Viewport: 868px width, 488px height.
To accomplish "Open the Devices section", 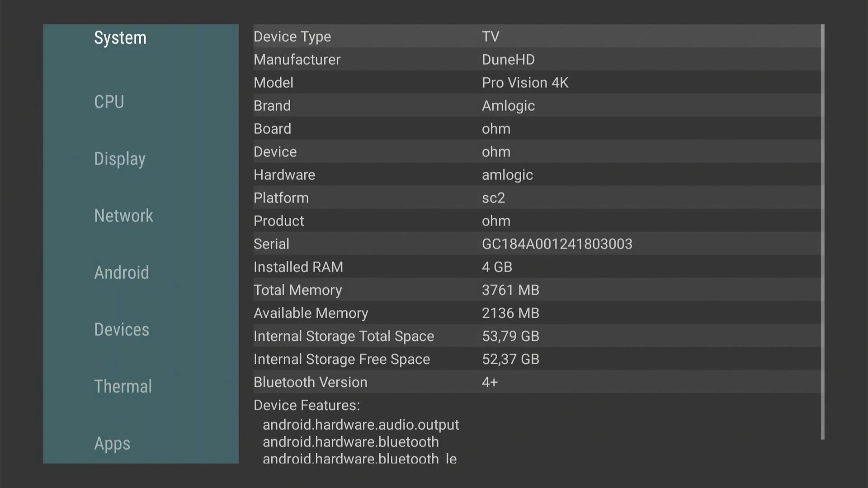I will point(122,329).
